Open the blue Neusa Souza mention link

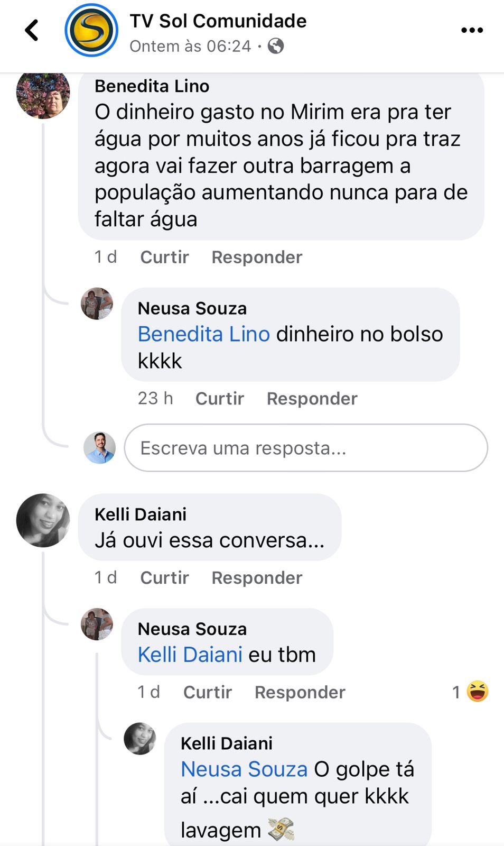(244, 769)
